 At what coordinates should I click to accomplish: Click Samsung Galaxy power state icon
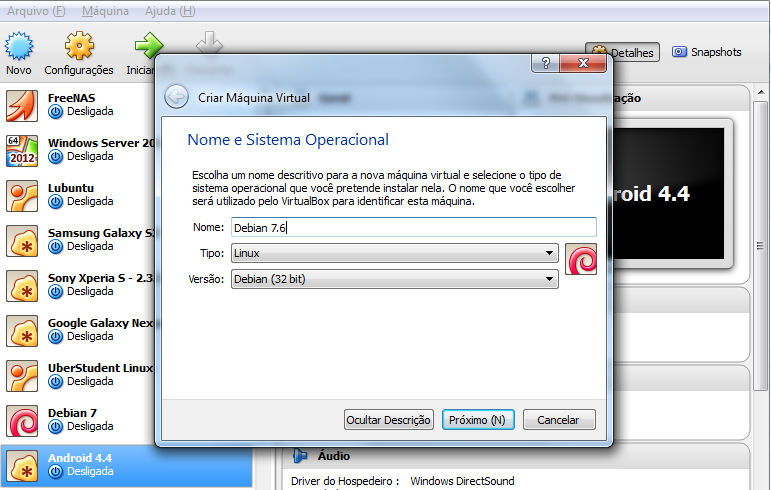(56, 247)
